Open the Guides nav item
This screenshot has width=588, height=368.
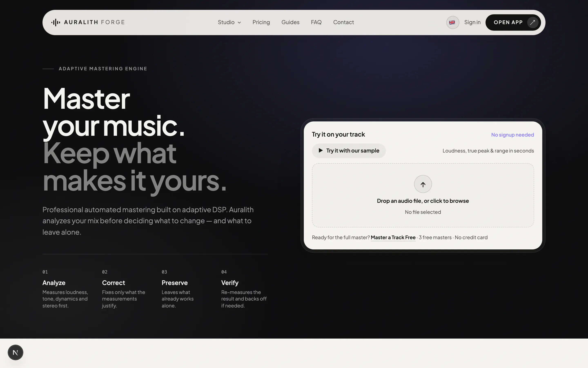pos(290,22)
